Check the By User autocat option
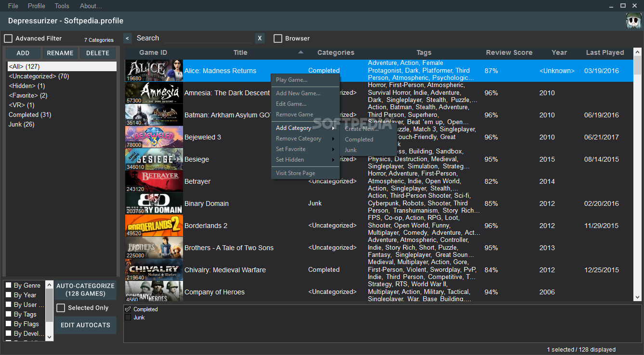Image resolution: width=644 pixels, height=355 pixels. [x=8, y=304]
